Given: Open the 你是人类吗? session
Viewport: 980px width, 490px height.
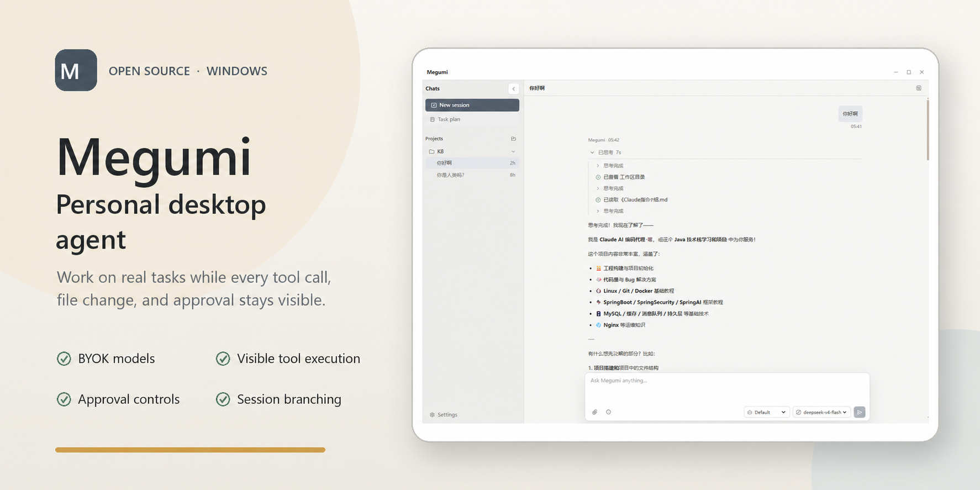Looking at the screenshot, I should [x=472, y=175].
